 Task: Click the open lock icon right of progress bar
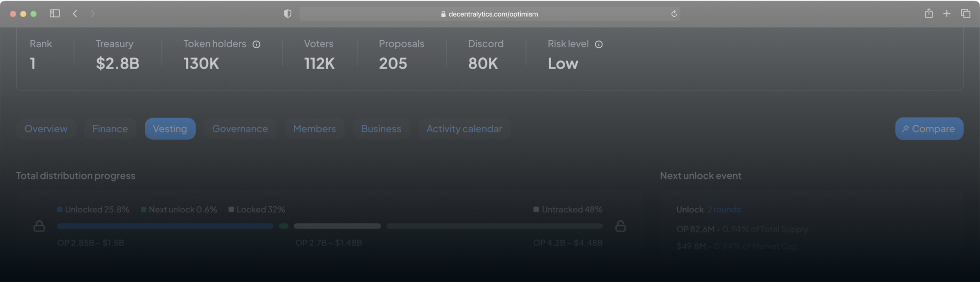(620, 226)
